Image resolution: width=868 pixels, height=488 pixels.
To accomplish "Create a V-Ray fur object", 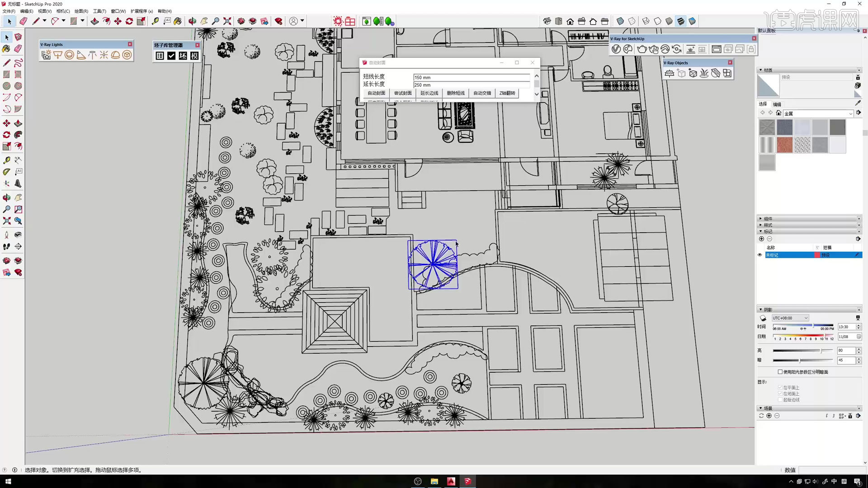I will (x=704, y=73).
